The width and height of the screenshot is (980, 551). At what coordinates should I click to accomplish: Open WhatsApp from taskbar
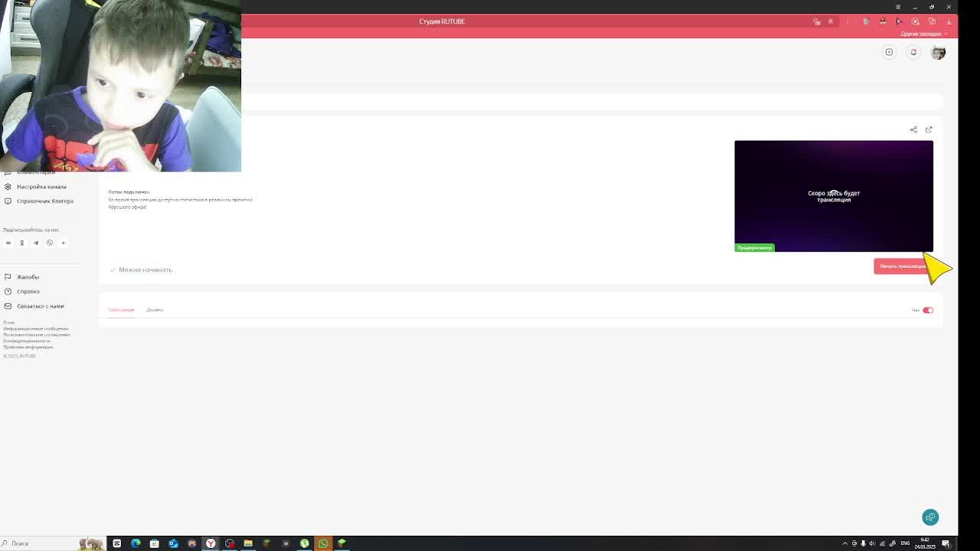[323, 543]
